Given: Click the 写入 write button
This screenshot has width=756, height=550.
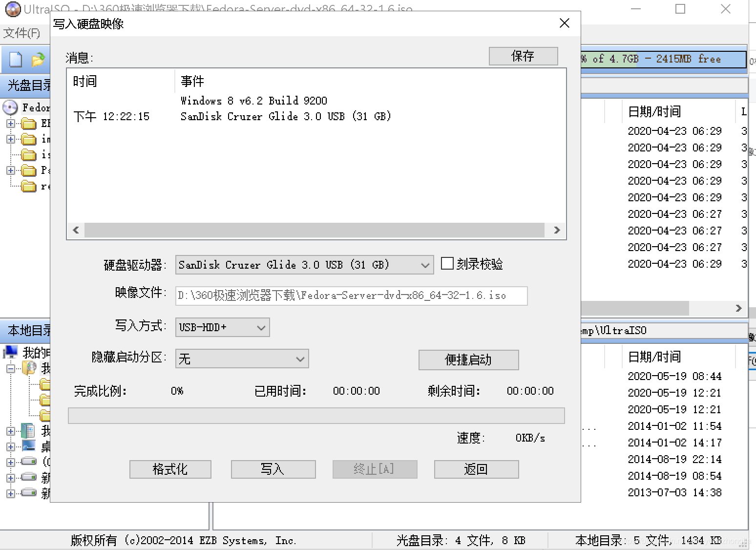Looking at the screenshot, I should point(273,469).
